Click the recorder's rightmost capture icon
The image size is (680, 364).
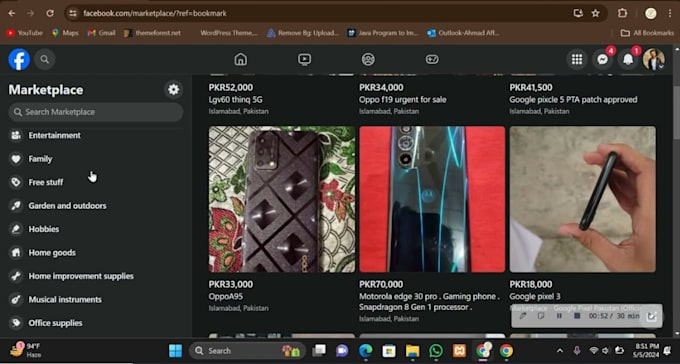[x=651, y=316]
